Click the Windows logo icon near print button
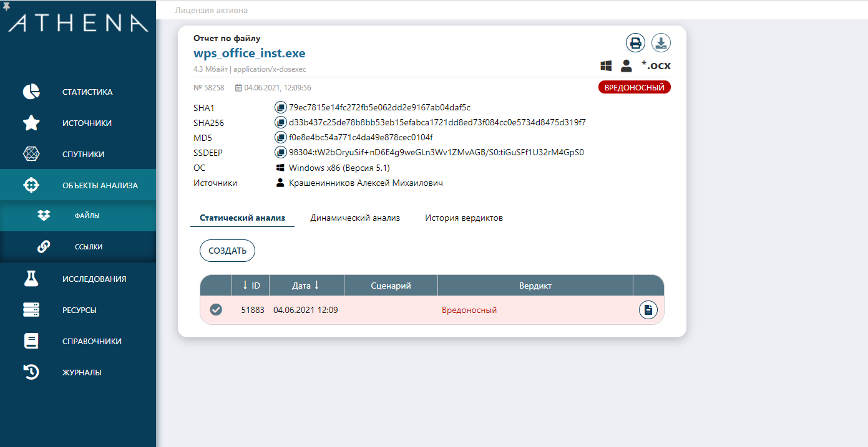868x447 pixels. pos(605,65)
